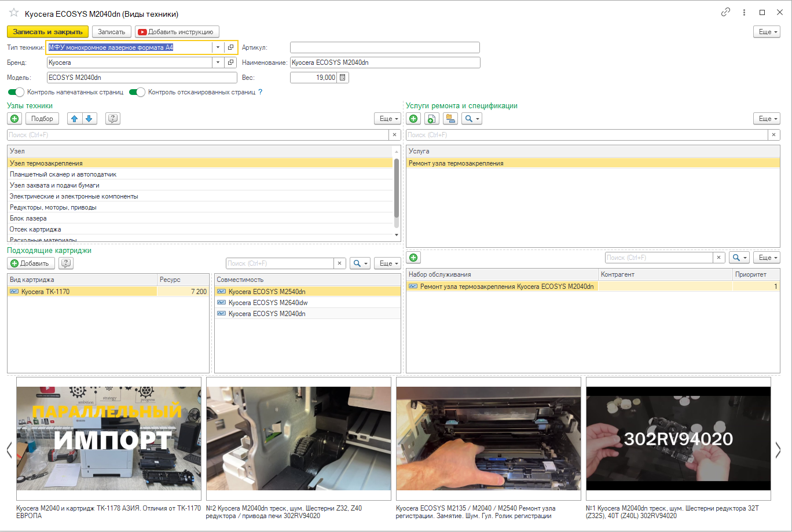This screenshot has height=532, width=792.
Task: Open the Еще menu of Узлы техники
Action: (387, 119)
